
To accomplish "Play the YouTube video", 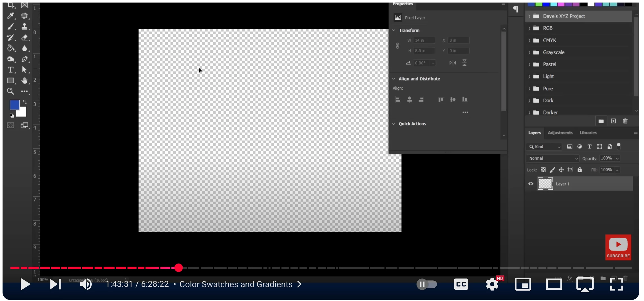I will [x=25, y=284].
